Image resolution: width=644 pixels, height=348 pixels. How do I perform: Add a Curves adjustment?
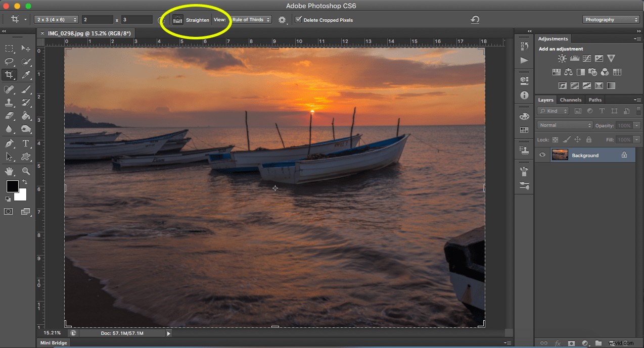(x=586, y=58)
